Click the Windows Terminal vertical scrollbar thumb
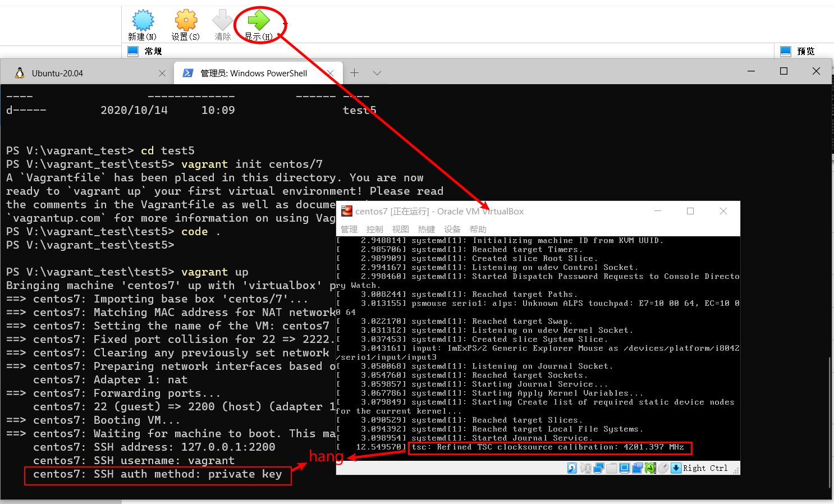Viewport: 834px width, 504px height. [x=830, y=422]
